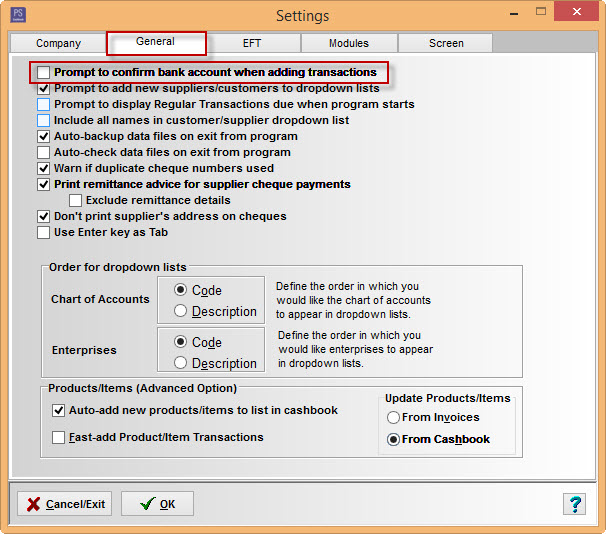
Task: Confirm settings with the OK button
Action: pyautogui.click(x=157, y=503)
